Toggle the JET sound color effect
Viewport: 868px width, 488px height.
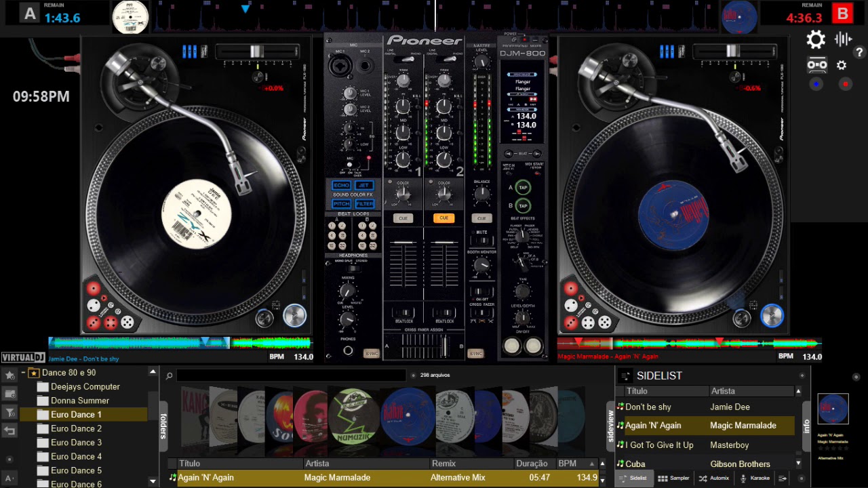(364, 185)
